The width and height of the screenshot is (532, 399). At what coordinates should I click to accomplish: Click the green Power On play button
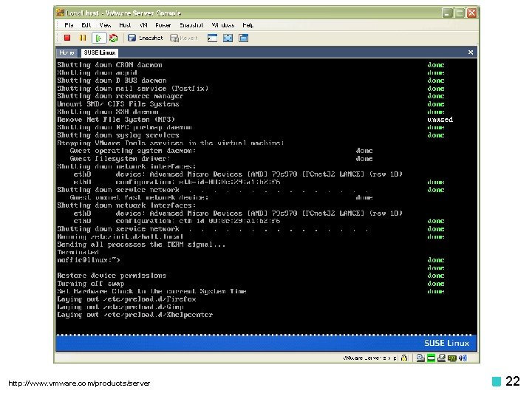pos(99,38)
